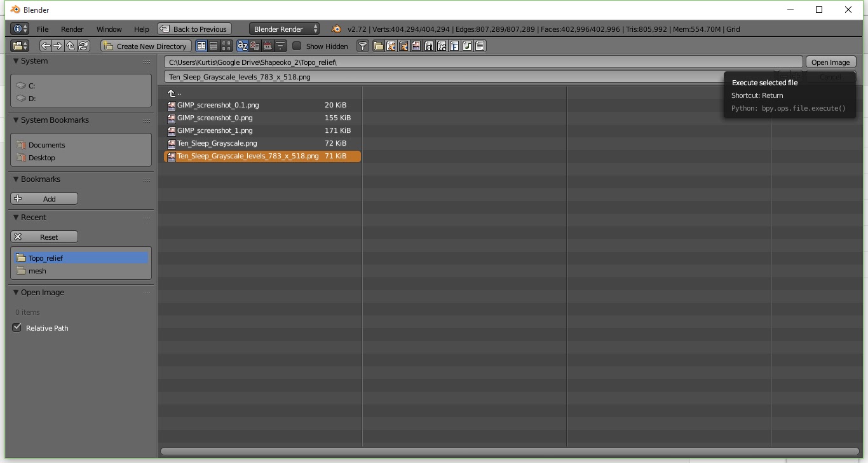The image size is (868, 463).
Task: Open the Help menu
Action: click(x=142, y=29)
